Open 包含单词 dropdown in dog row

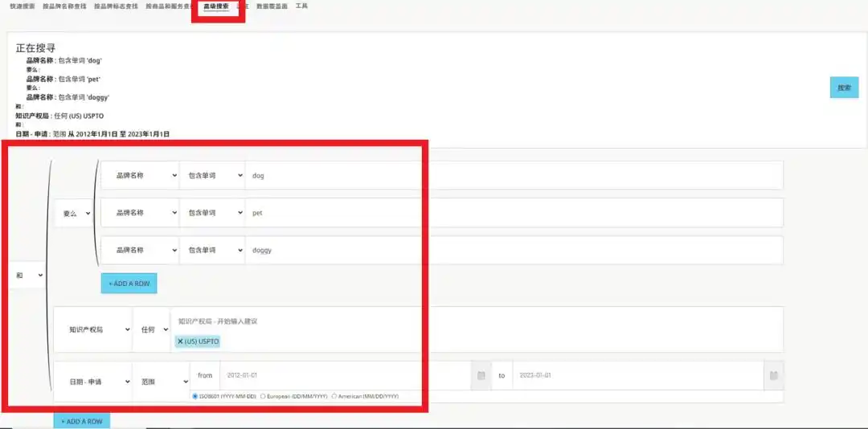[x=212, y=175]
